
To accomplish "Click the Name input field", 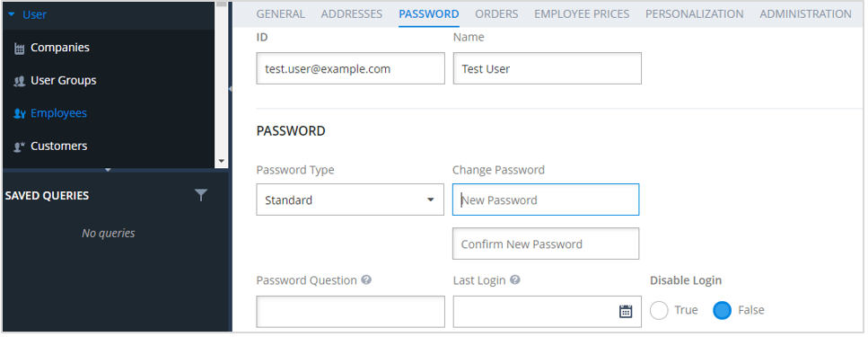I will click(x=548, y=68).
